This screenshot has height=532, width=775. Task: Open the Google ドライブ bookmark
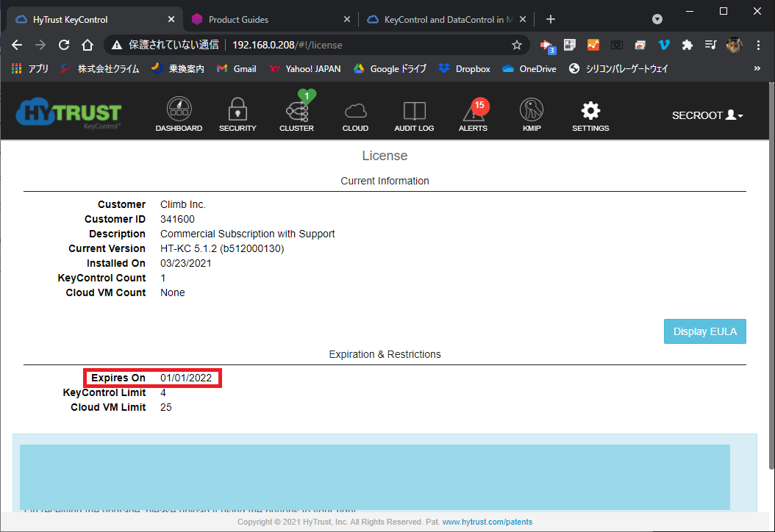click(x=390, y=68)
